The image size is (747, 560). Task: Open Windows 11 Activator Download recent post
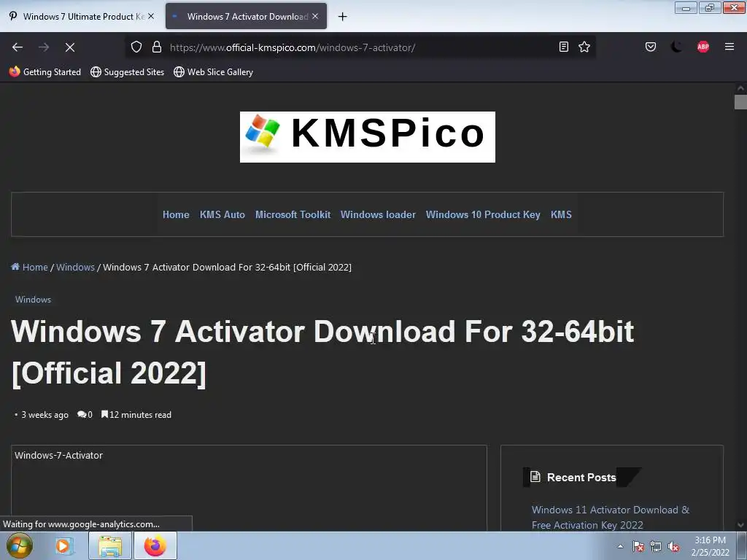pyautogui.click(x=611, y=517)
